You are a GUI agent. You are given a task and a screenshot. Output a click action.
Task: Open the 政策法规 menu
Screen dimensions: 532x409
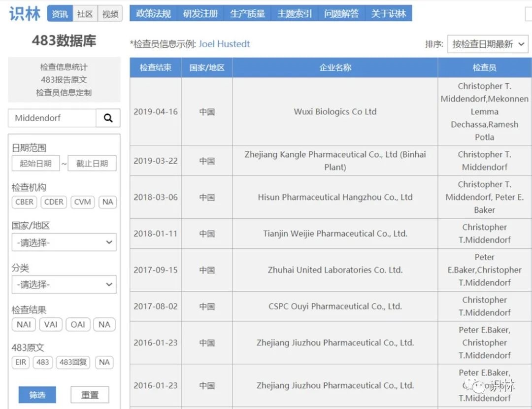(x=153, y=14)
